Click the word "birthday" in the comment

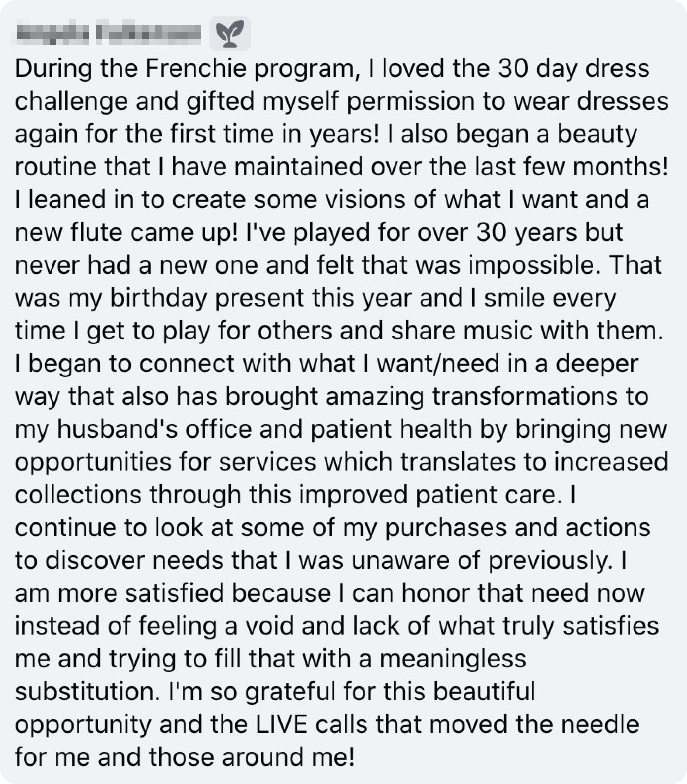[158, 299]
